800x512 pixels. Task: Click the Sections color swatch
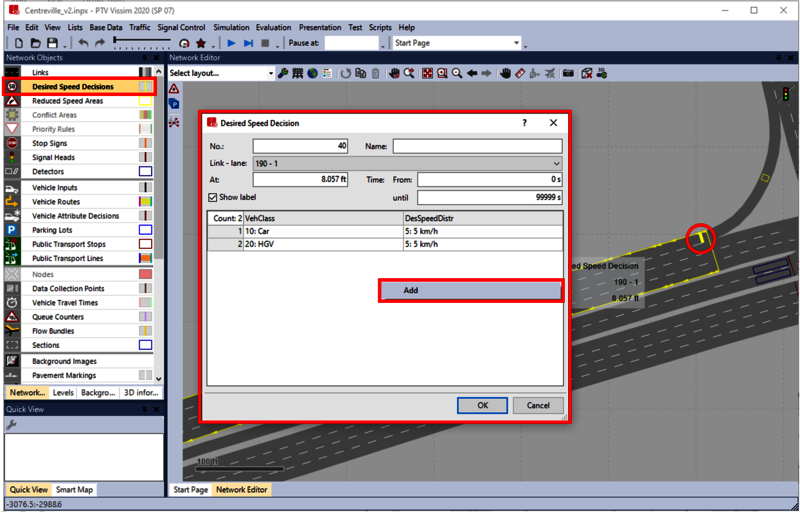tap(145, 345)
